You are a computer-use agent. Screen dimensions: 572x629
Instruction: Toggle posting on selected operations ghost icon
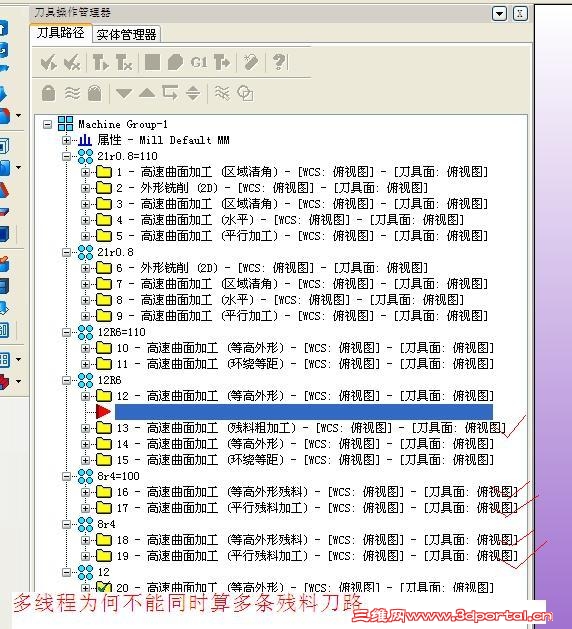coord(95,93)
